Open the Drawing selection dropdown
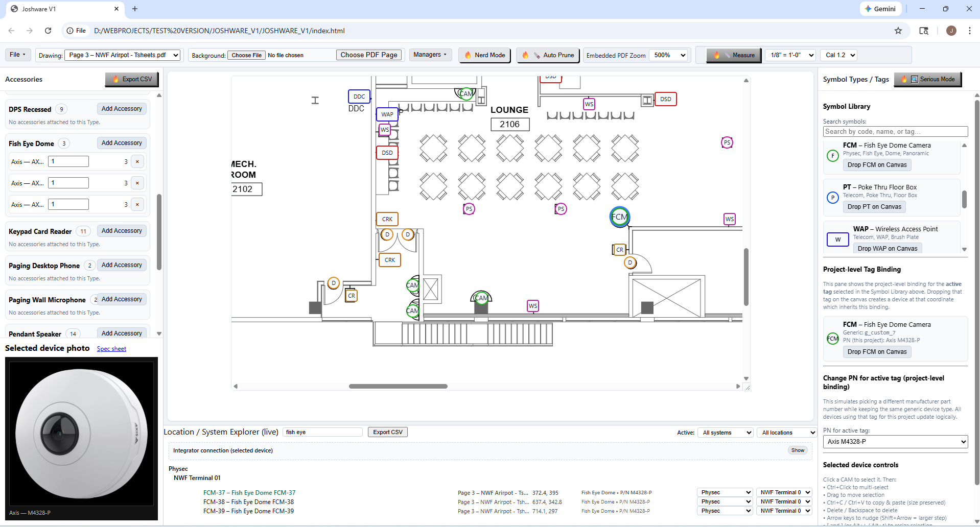The width and height of the screenshot is (980, 527). coord(122,55)
